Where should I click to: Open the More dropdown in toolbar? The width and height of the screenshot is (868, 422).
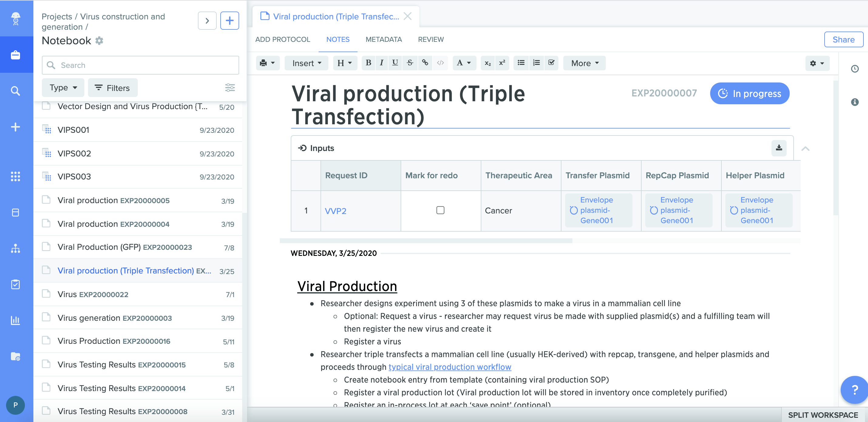click(x=584, y=63)
